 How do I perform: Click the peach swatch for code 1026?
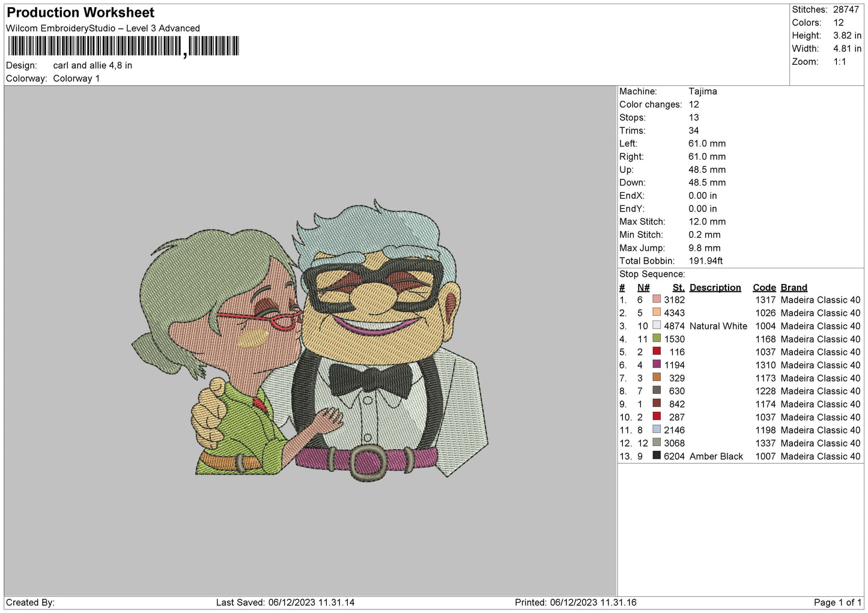657,313
